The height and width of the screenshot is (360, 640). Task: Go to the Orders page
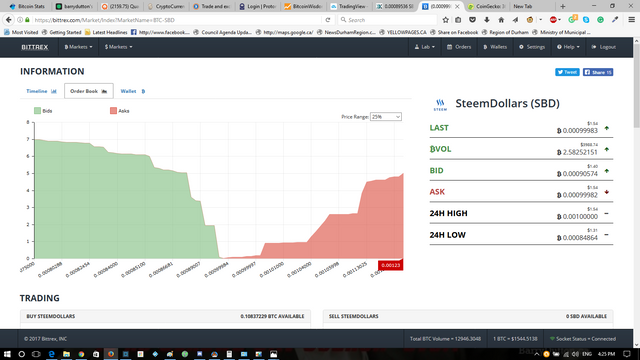point(459,47)
